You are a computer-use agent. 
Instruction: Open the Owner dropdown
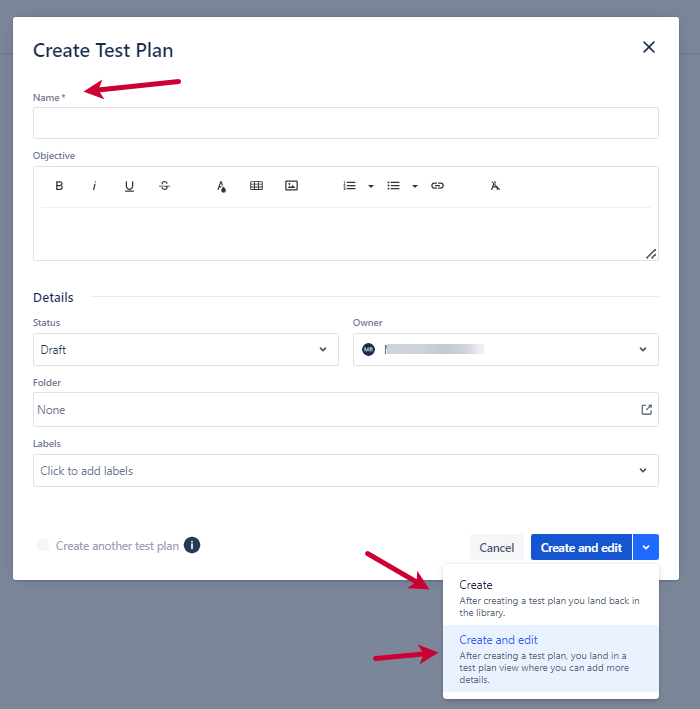tap(506, 350)
